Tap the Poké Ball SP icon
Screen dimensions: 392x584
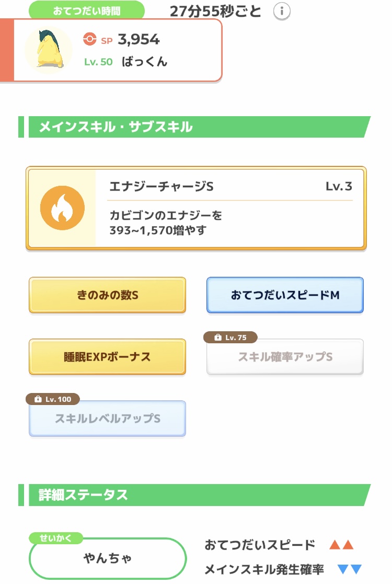(89, 39)
